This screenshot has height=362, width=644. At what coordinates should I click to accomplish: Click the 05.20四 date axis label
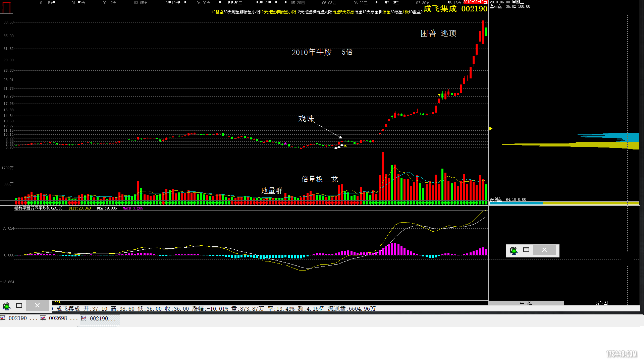click(x=298, y=2)
